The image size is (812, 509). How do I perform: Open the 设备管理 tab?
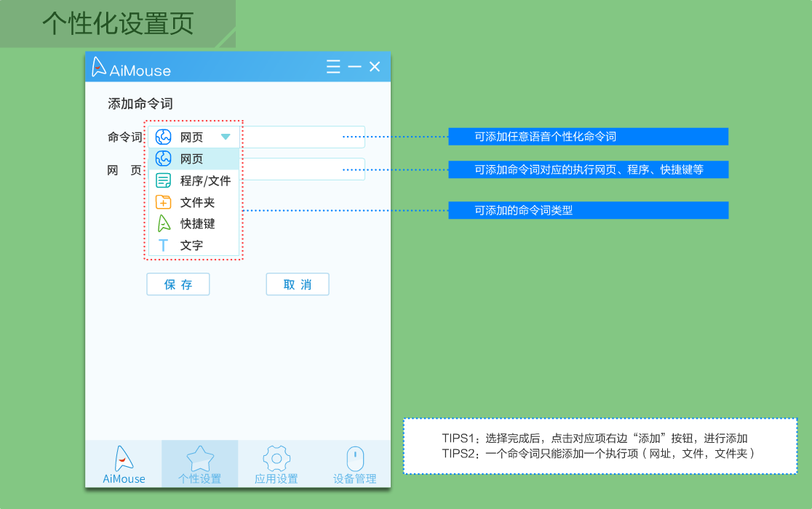355,465
